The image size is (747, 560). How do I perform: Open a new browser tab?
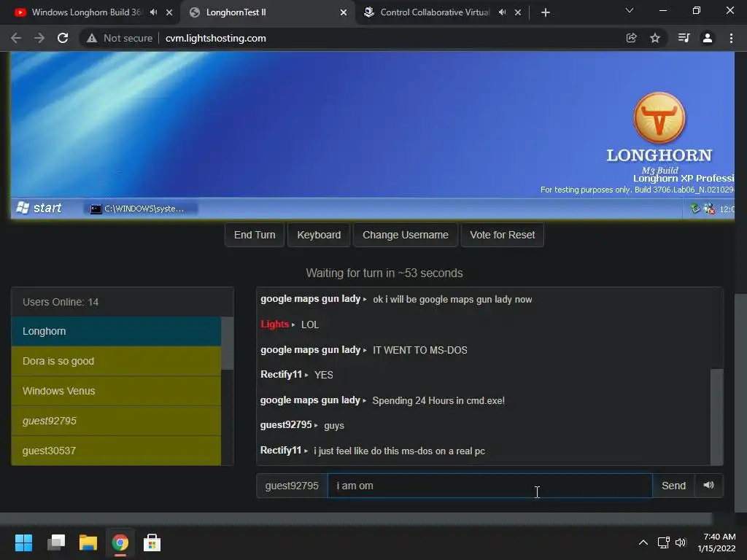tap(546, 12)
